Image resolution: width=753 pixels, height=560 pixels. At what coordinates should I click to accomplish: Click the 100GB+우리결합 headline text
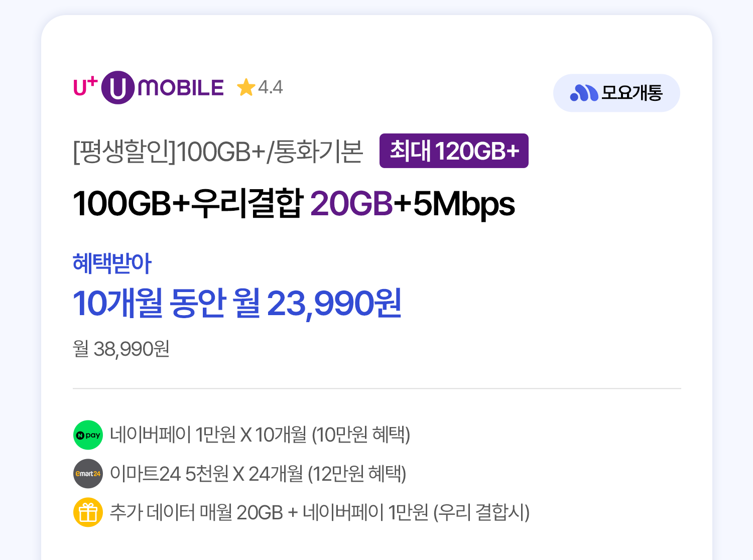(x=188, y=204)
